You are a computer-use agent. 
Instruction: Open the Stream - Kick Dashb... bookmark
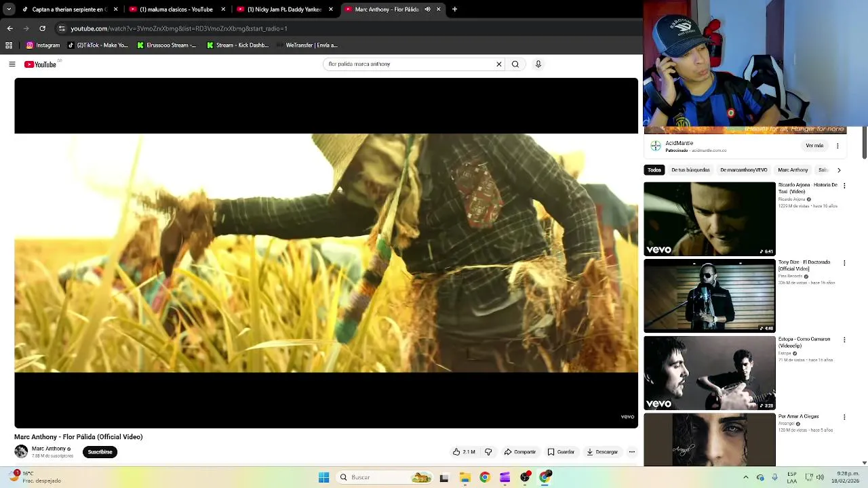coord(237,45)
